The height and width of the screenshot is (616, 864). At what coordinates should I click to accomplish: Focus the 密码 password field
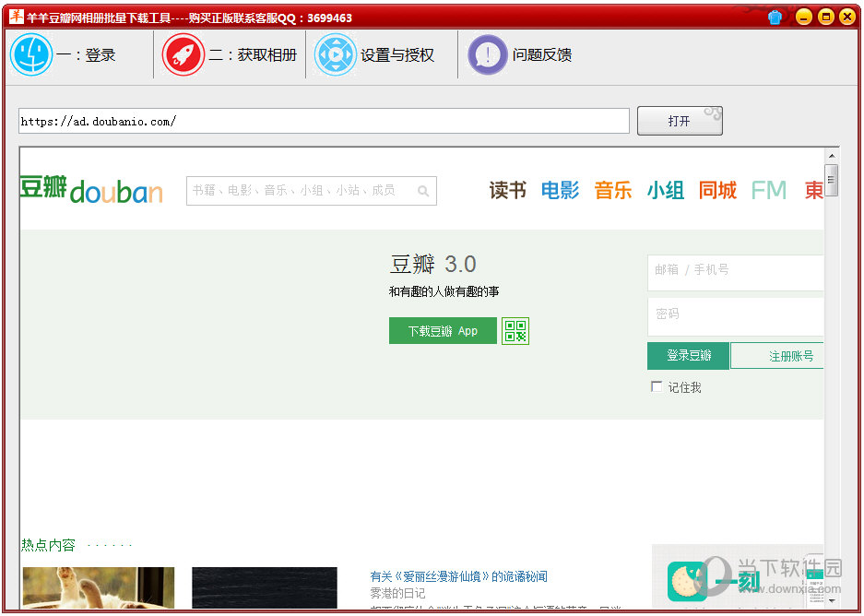pos(736,317)
